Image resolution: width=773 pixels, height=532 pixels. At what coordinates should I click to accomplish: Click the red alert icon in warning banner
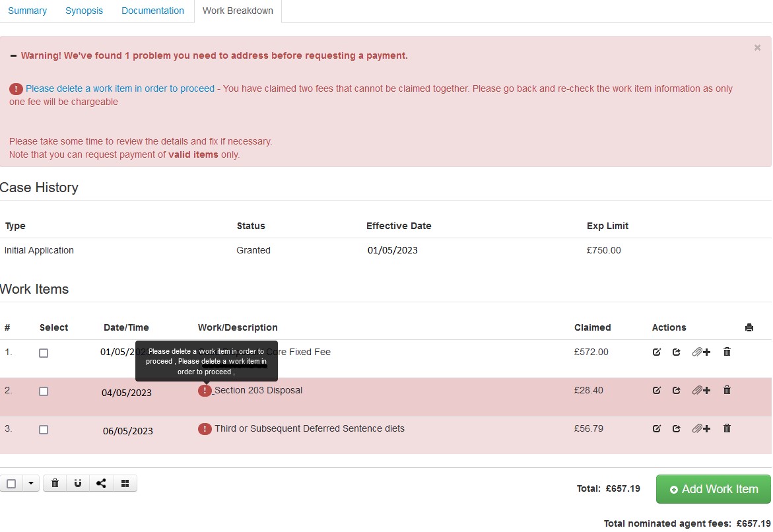pyautogui.click(x=16, y=89)
